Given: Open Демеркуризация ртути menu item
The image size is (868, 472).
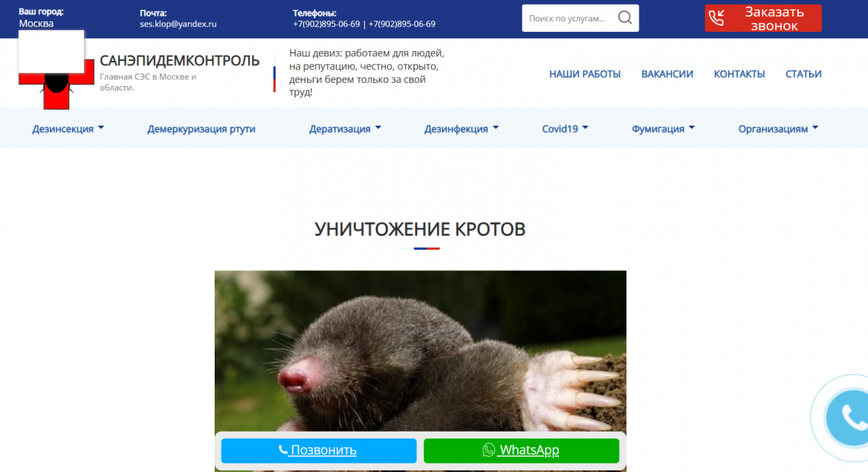Looking at the screenshot, I should (x=201, y=129).
